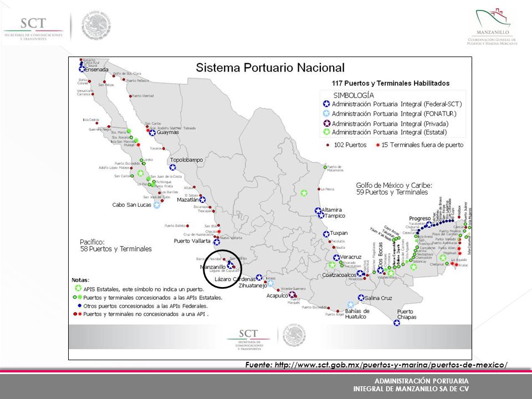The image size is (532, 399).
Task: Select the Puerto Chiapas star marker
Action: tap(397, 323)
